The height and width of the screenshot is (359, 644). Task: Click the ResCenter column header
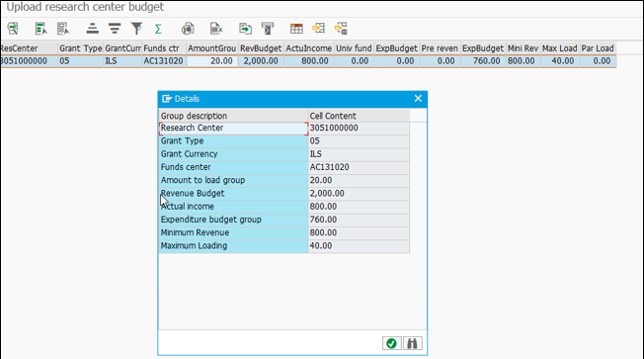click(x=29, y=48)
